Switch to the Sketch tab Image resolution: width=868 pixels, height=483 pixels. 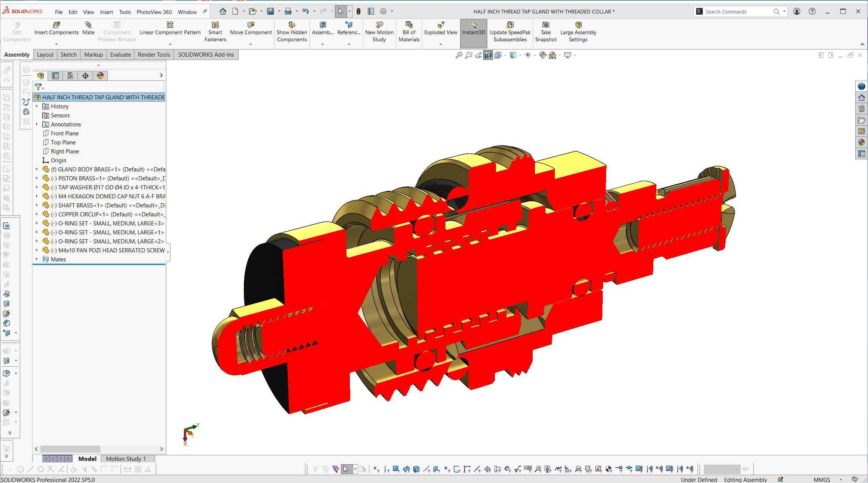(69, 55)
